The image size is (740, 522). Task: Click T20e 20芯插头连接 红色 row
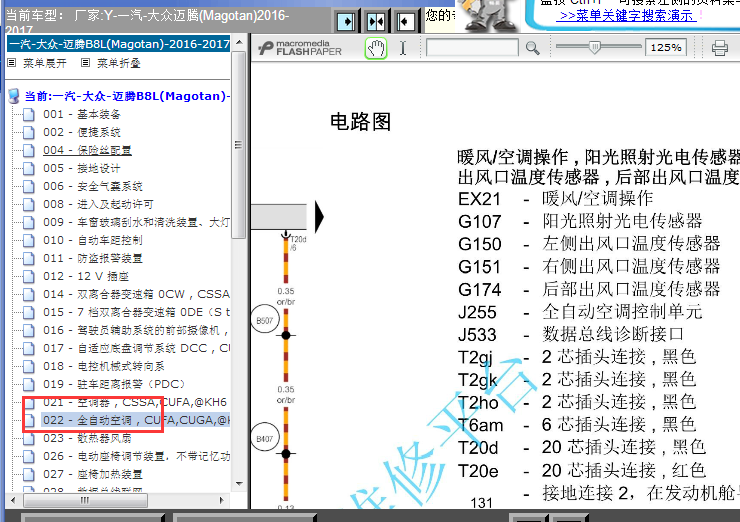pos(581,471)
